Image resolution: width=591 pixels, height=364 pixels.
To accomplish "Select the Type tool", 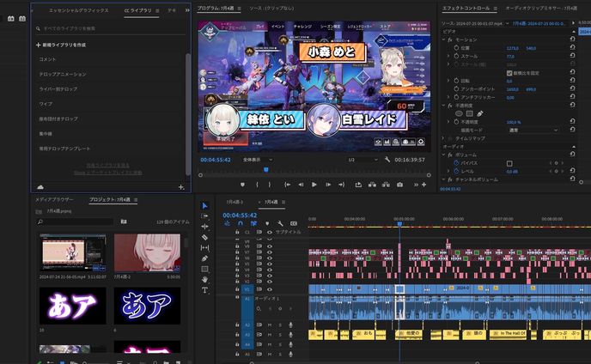I will [204, 290].
